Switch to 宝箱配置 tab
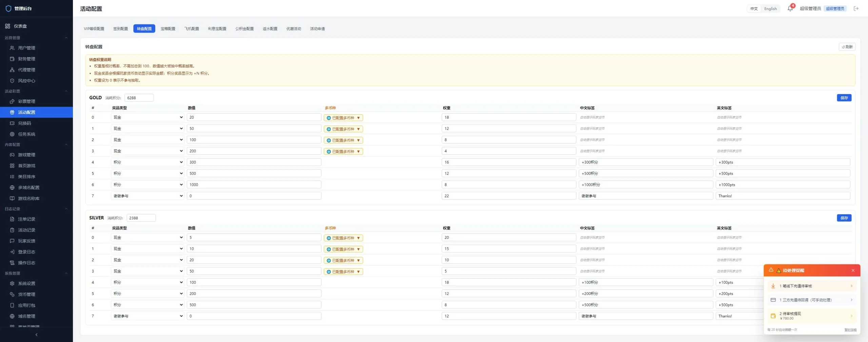Viewport: 868px width, 342px height. point(168,29)
